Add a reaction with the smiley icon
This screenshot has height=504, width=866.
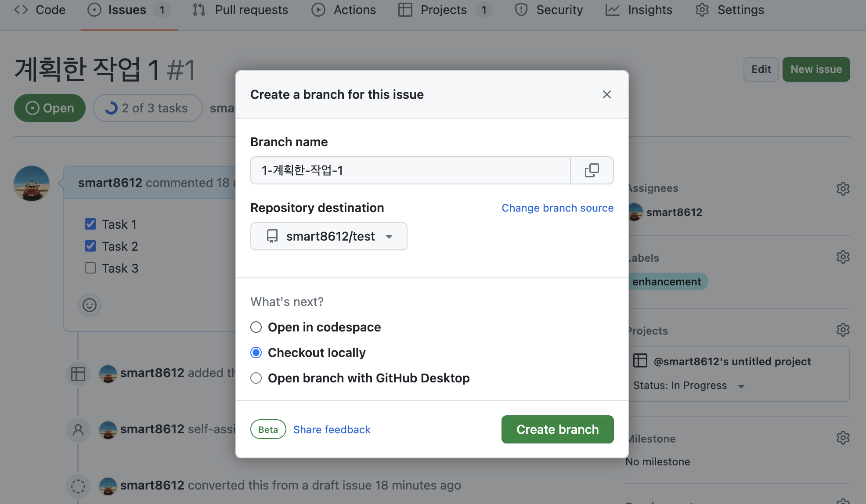[x=90, y=305]
